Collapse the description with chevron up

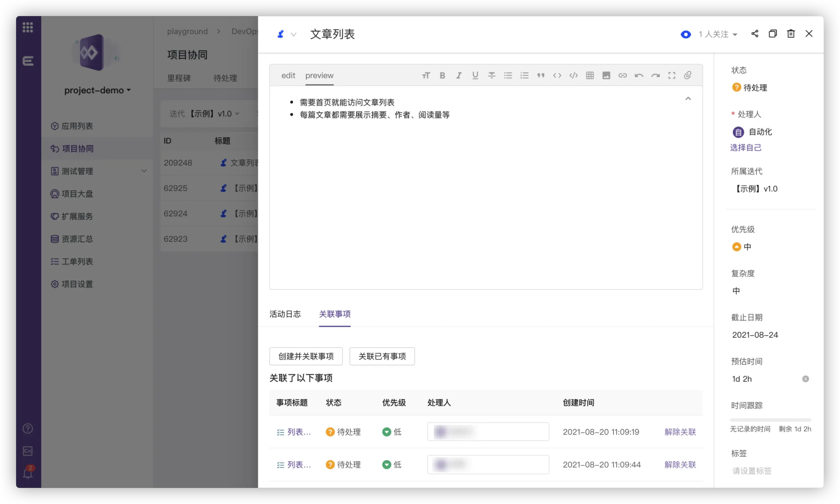tap(688, 98)
